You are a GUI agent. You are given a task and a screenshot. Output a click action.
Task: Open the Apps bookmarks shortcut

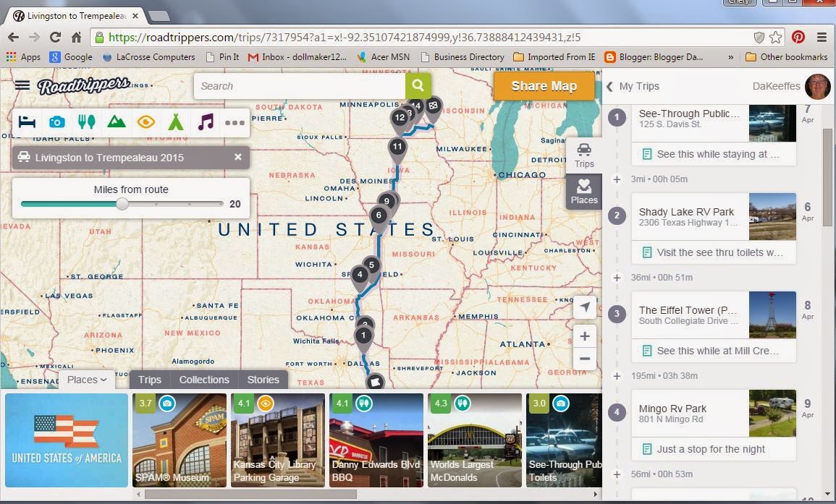pos(23,56)
